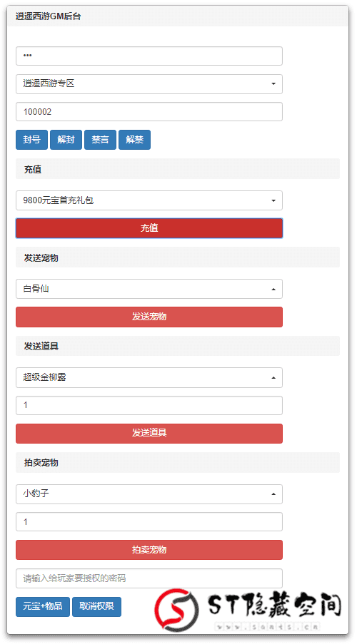Image resolution: width=357 pixels, height=644 pixels.
Task: Expand the 白骨仙 pet selection dropdown
Action: click(149, 289)
